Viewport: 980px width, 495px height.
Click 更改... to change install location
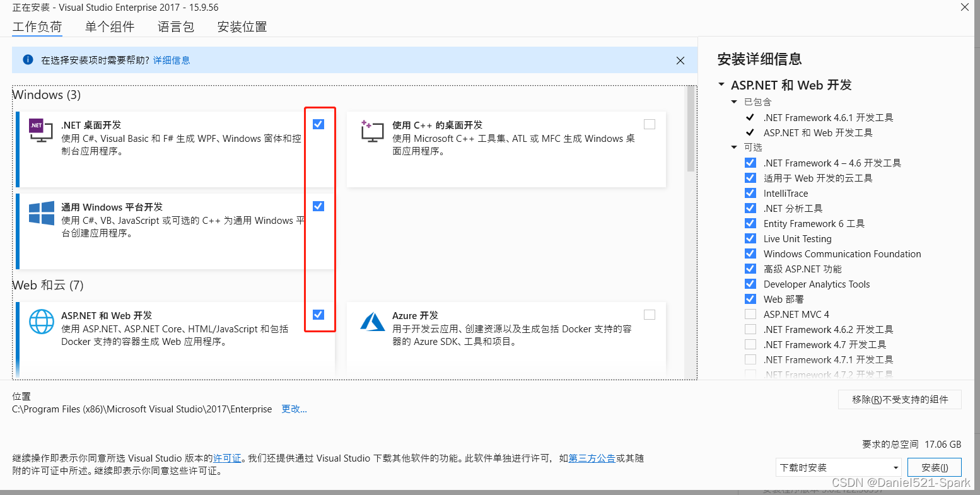(x=294, y=409)
